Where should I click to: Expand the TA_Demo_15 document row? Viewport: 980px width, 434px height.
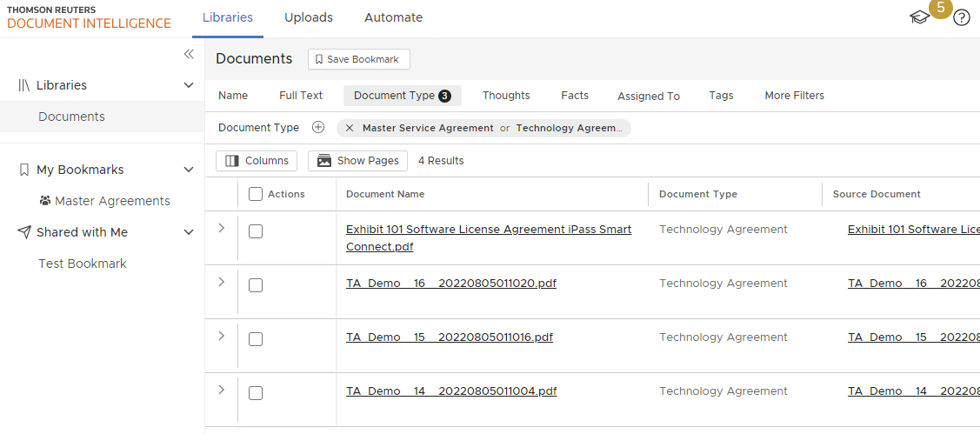pos(221,336)
